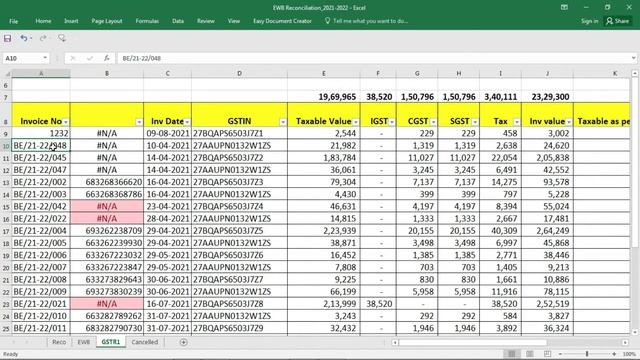
Task: Open the Invoice No filter dropdown
Action: (x=66, y=122)
